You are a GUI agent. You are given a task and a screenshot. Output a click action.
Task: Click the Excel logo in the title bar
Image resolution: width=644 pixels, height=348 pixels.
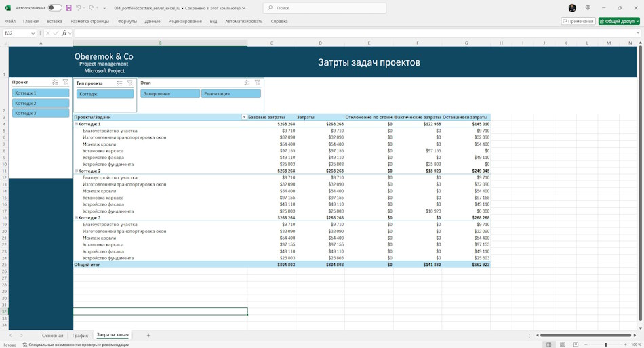point(7,8)
